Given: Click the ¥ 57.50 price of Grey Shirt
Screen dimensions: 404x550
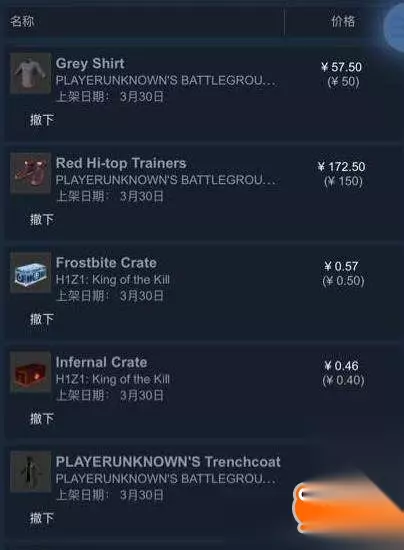Looking at the screenshot, I should click(341, 67).
